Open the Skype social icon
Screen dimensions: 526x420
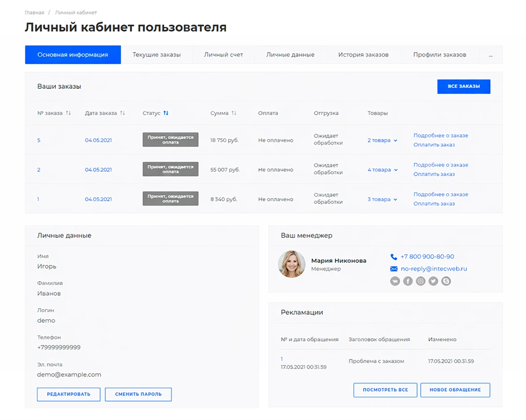click(x=446, y=281)
